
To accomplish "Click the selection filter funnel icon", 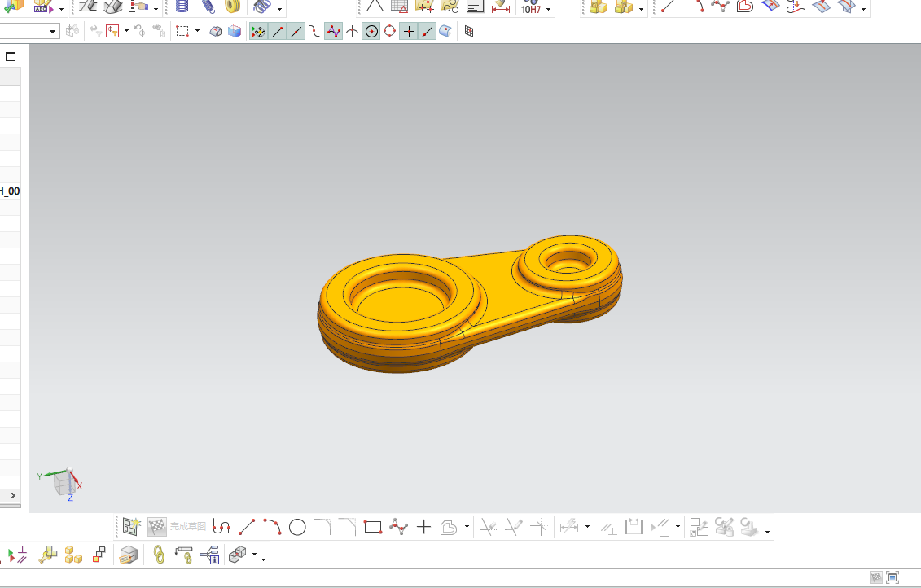I will point(112,31).
